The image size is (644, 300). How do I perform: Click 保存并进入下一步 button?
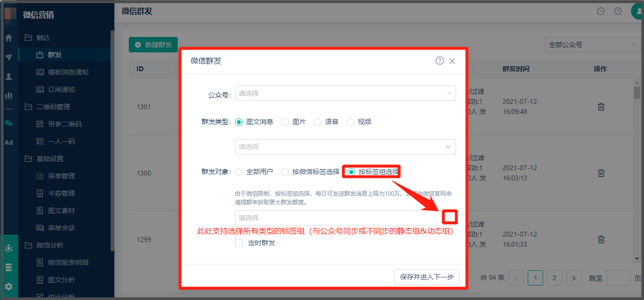pyautogui.click(x=427, y=277)
